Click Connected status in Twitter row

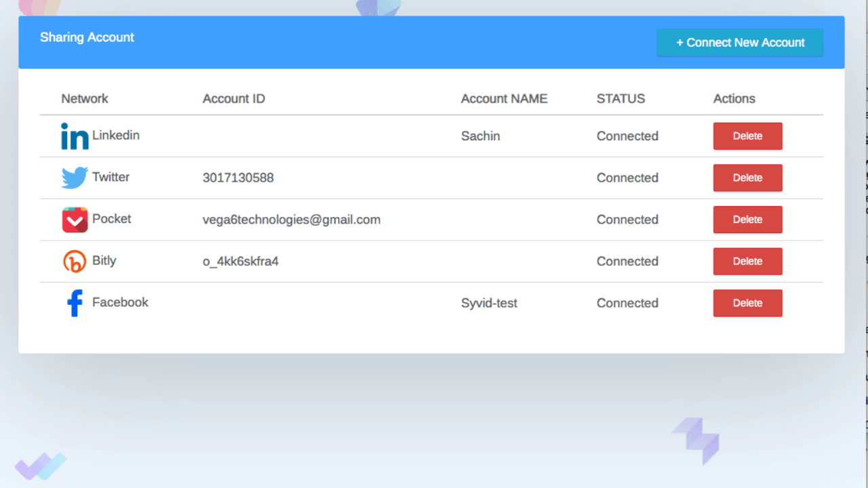(x=627, y=178)
